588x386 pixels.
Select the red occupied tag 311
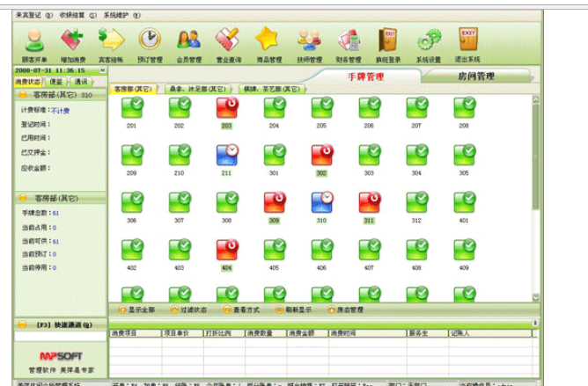[369, 208]
